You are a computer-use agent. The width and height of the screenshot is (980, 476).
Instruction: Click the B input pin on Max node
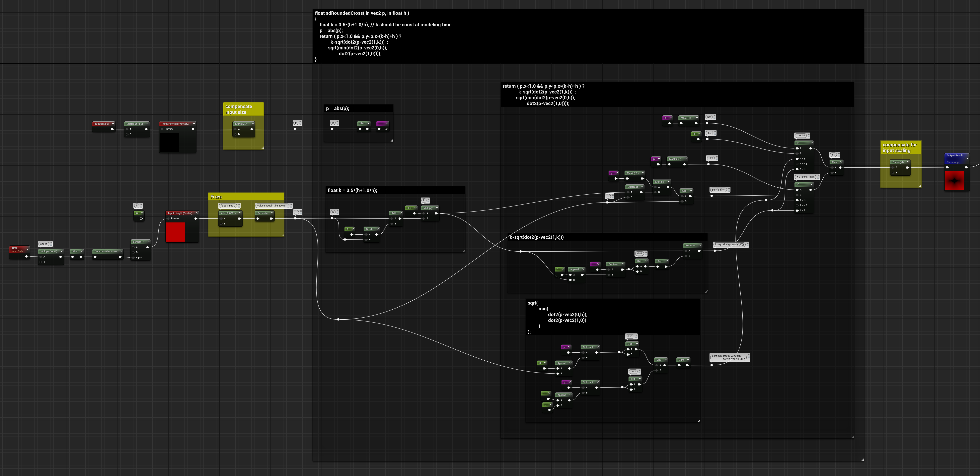pos(832,173)
